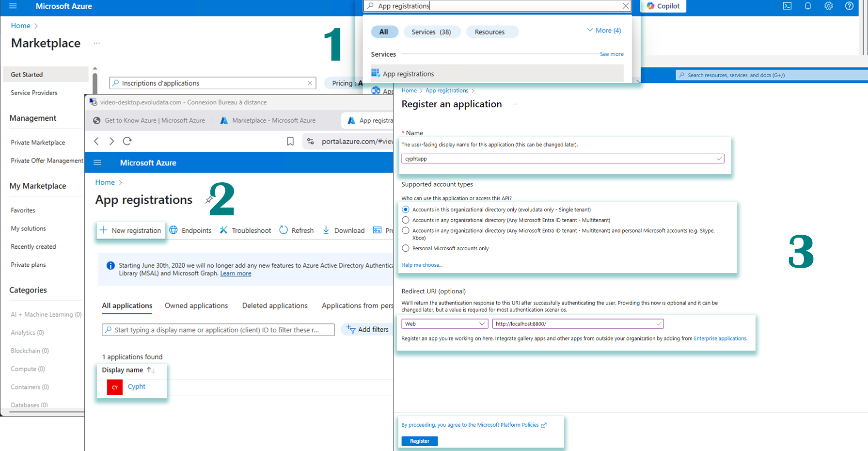Select the AI + Machine Learning (0) category

click(x=46, y=314)
